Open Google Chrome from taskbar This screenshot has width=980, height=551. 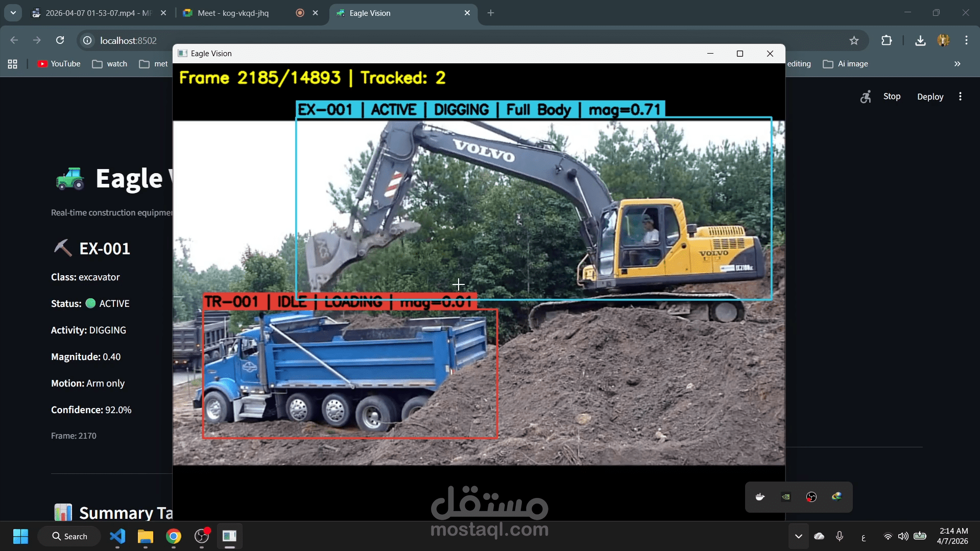[x=174, y=536]
